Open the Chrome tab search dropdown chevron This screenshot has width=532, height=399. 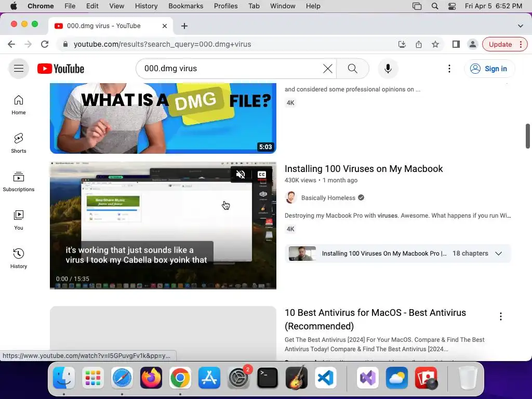click(520, 26)
